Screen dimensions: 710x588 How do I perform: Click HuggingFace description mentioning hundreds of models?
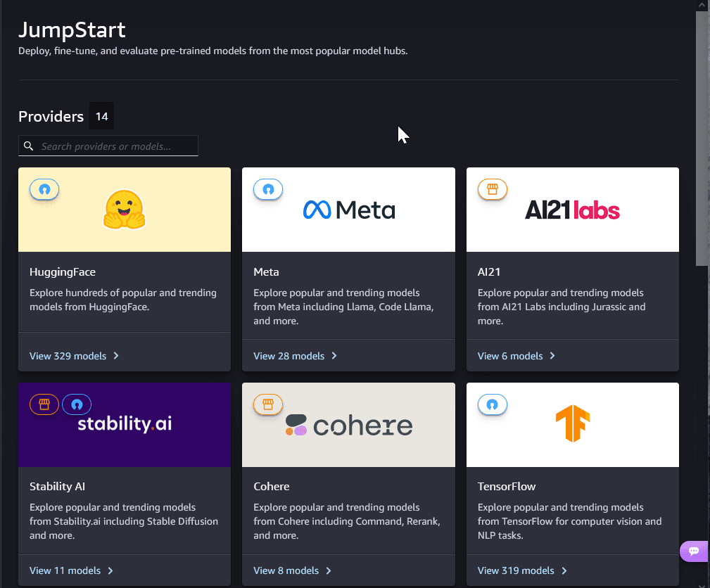pos(122,300)
